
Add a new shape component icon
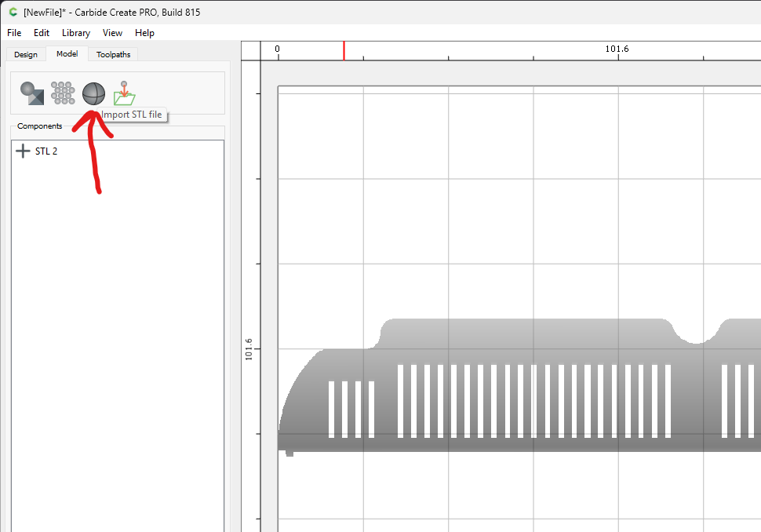(x=32, y=93)
